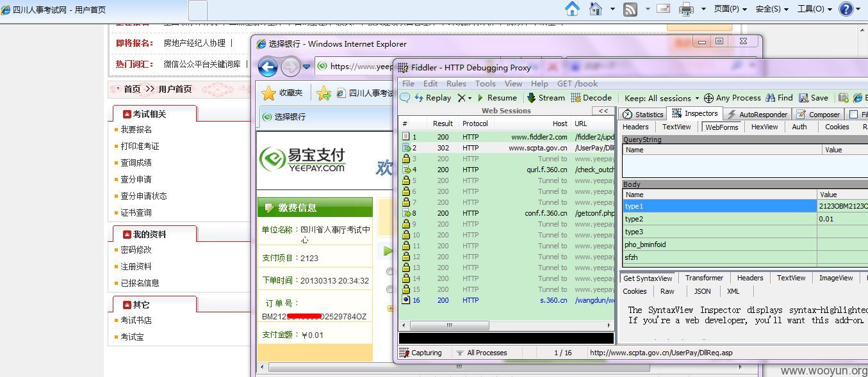Open the Remove (X) sessions dropdown
Screen dimensions: 868x377
464,98
